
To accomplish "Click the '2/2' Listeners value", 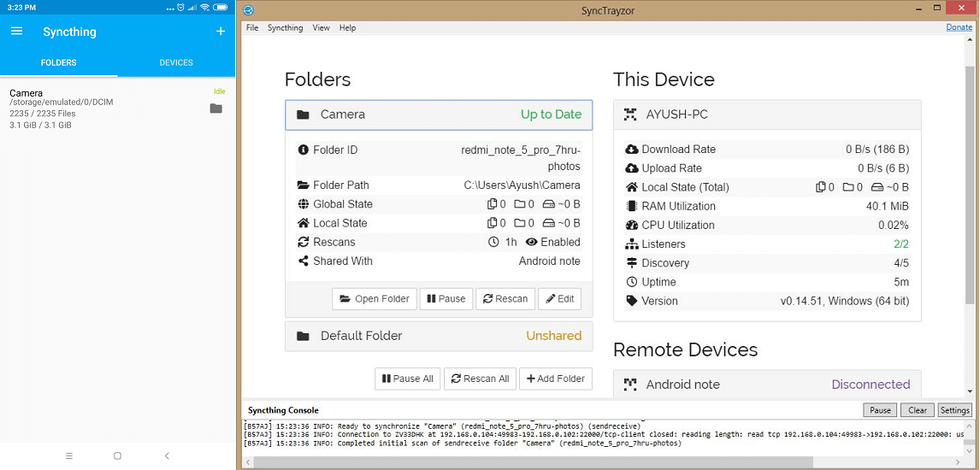I will pos(901,244).
